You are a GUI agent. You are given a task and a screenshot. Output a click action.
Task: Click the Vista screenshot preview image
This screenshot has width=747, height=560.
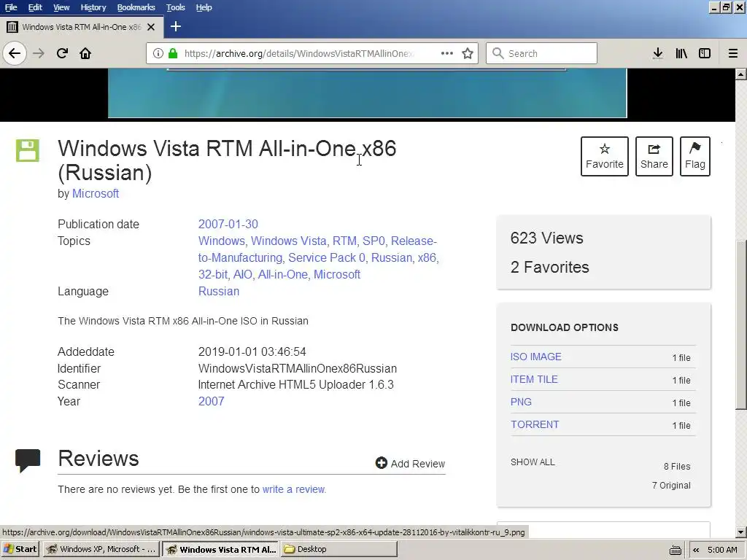pyautogui.click(x=368, y=93)
